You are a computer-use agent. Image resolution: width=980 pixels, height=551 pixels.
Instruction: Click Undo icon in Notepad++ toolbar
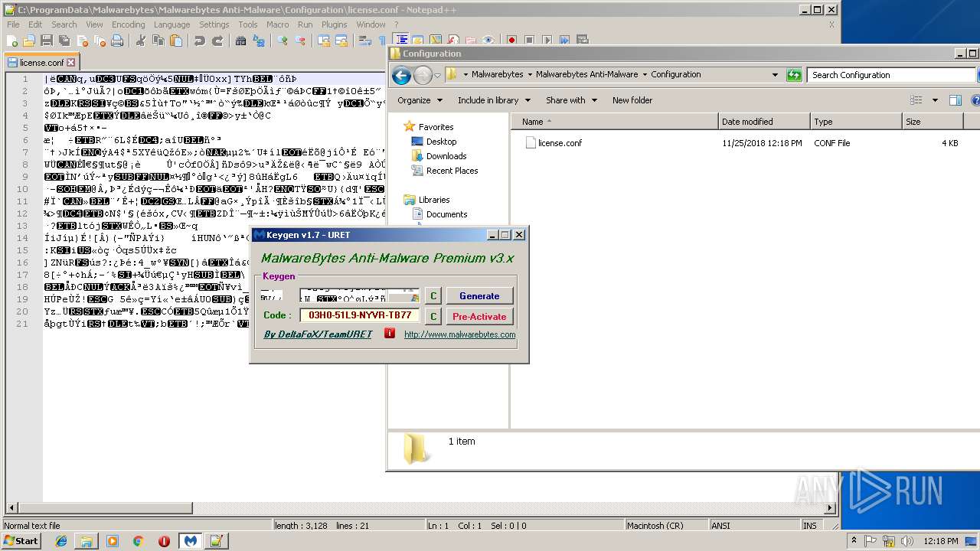coord(200,41)
